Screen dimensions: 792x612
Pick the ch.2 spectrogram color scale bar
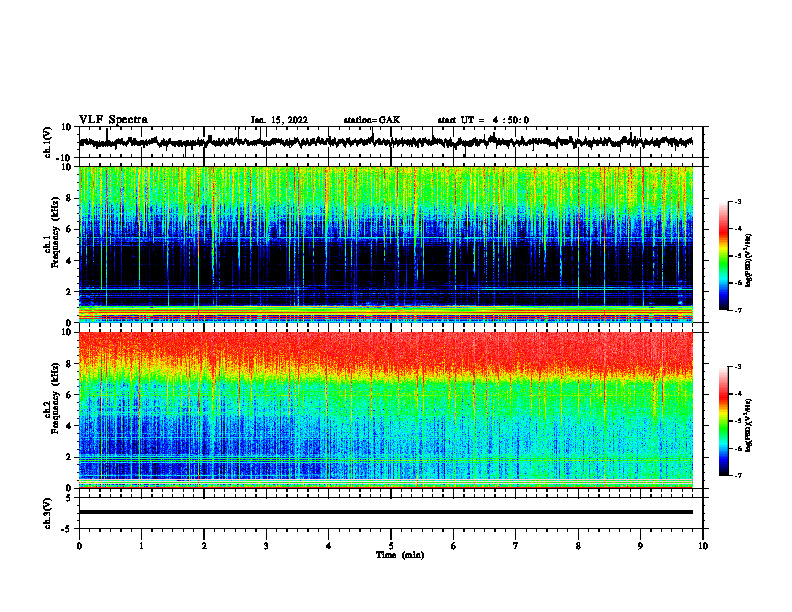click(723, 421)
